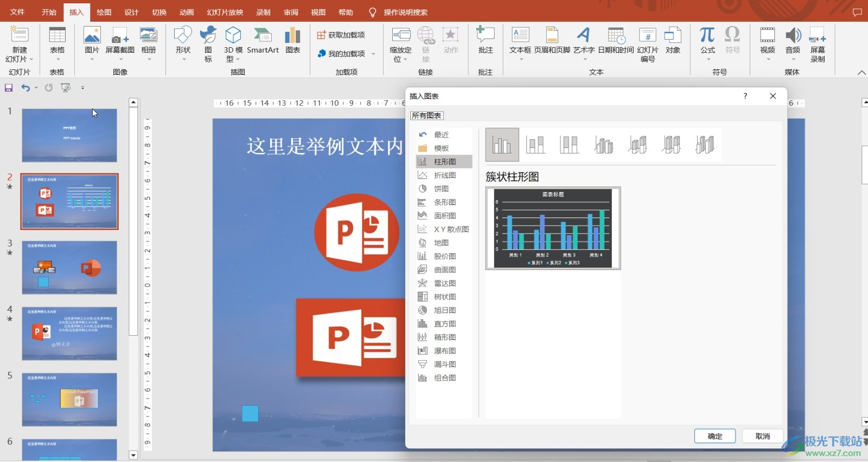
Task: Open the Zoom positioning tool
Action: pyautogui.click(x=400, y=44)
